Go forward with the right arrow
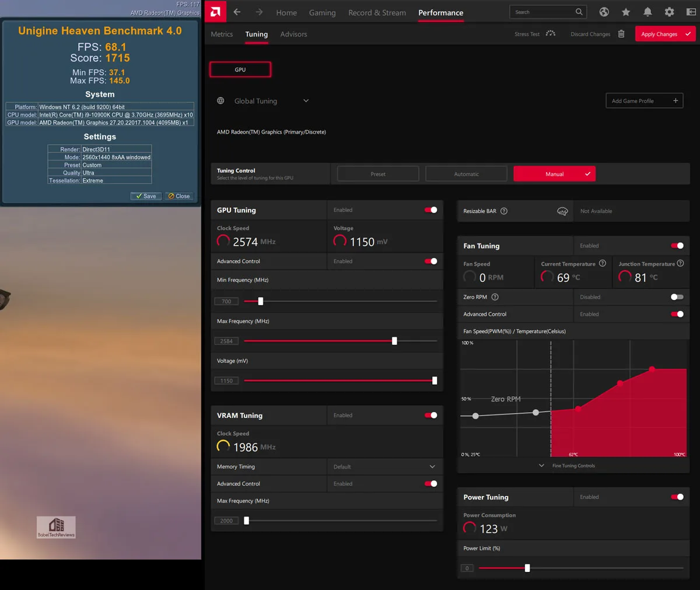700x590 pixels. [x=259, y=12]
